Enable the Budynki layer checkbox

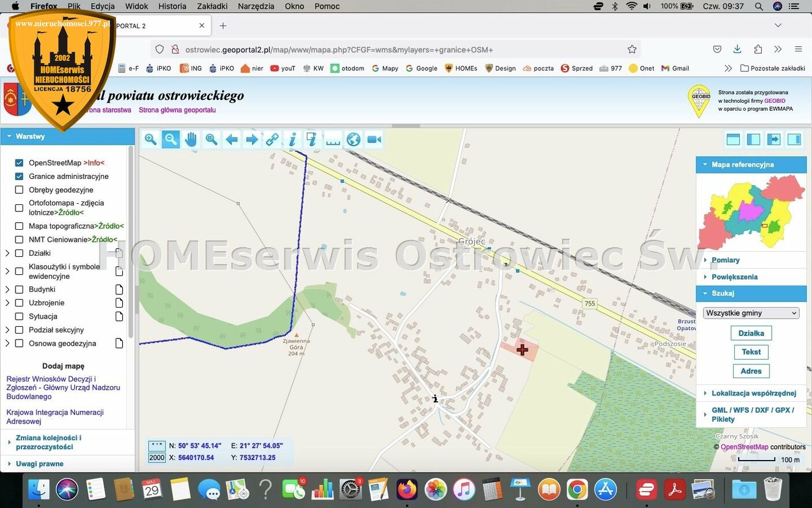(x=19, y=289)
